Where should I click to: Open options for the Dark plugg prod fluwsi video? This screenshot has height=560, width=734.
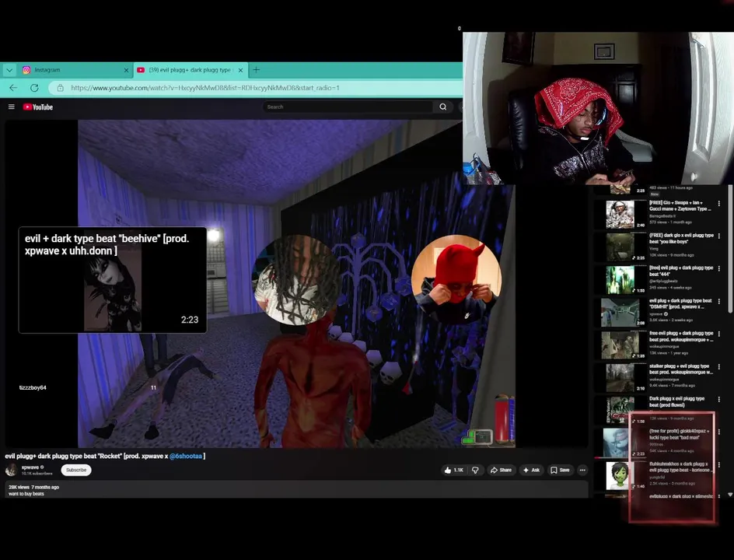(719, 400)
